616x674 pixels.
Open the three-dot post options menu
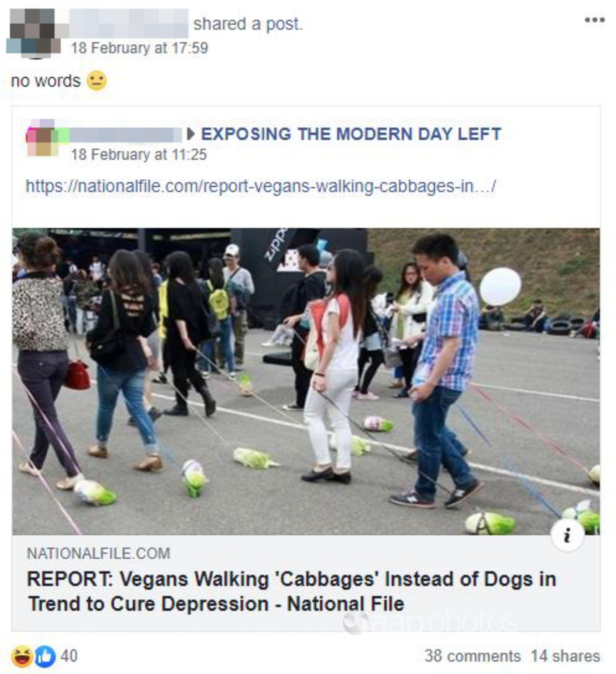[594, 20]
